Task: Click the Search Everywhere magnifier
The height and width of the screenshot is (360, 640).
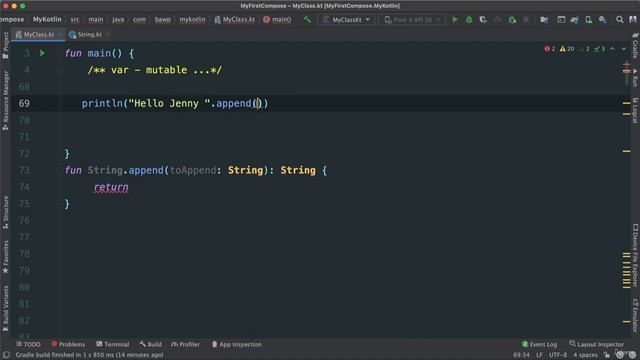Action: click(620, 20)
